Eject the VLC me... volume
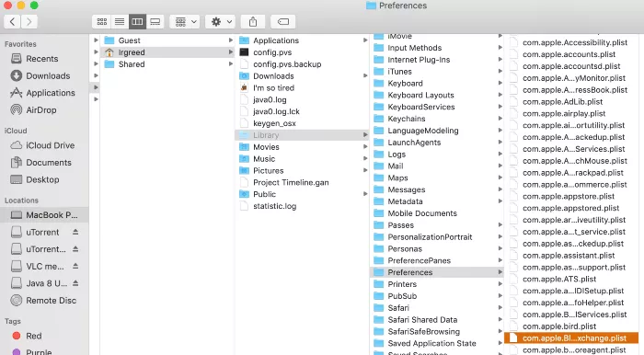The image size is (644, 355). coord(75,266)
